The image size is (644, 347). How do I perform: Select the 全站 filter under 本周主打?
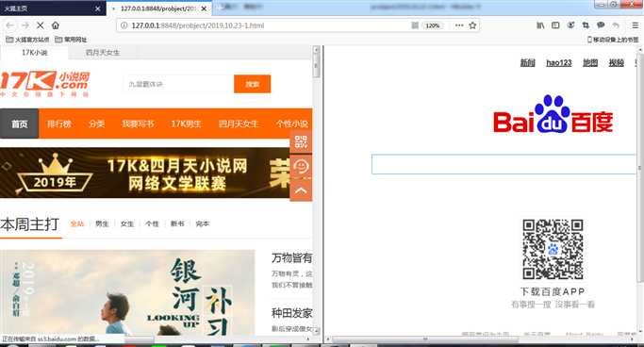[x=77, y=223]
